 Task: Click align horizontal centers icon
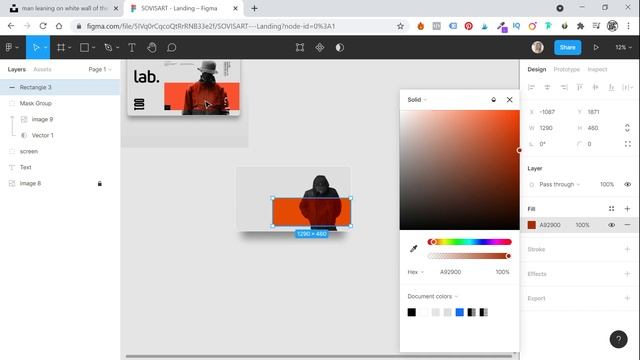547,87
